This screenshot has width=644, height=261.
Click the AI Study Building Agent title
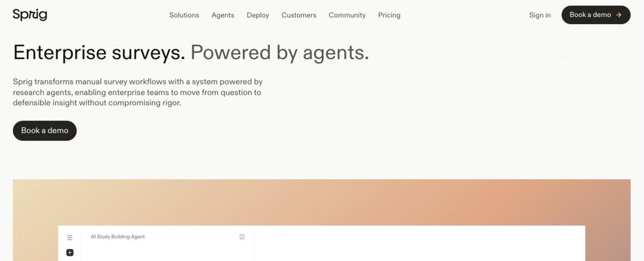click(118, 237)
